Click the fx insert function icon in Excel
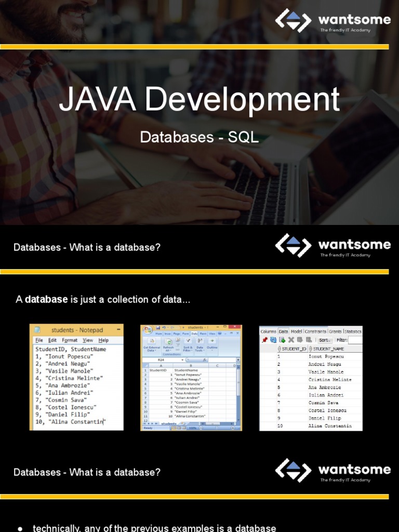 [x=205, y=360]
